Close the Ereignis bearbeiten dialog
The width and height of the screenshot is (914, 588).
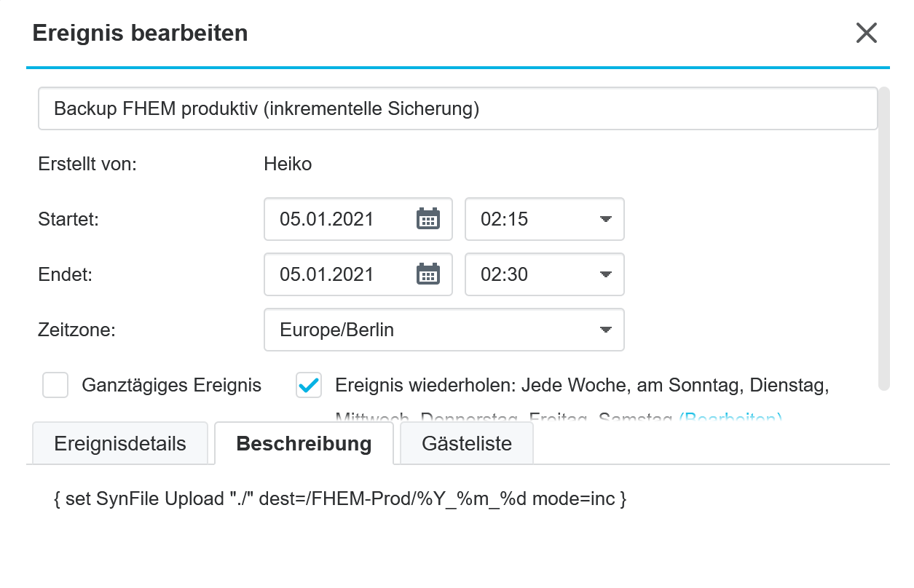[866, 33]
